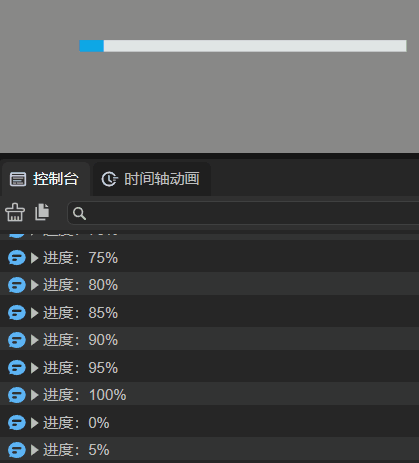Select the 进度: 100% log text
This screenshot has width=419, height=463.
(x=85, y=395)
